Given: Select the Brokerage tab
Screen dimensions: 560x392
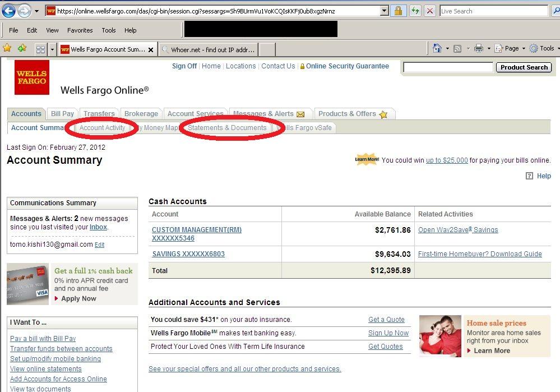Looking at the screenshot, I should tap(141, 114).
